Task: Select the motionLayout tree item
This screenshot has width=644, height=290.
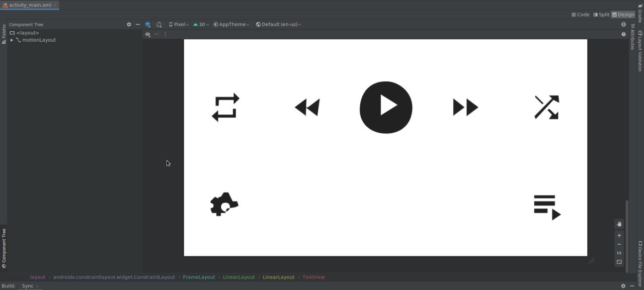Action: click(39, 40)
